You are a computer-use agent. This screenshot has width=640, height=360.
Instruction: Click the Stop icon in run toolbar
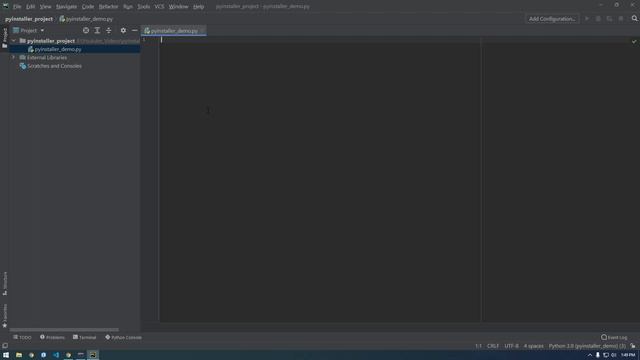(621, 19)
